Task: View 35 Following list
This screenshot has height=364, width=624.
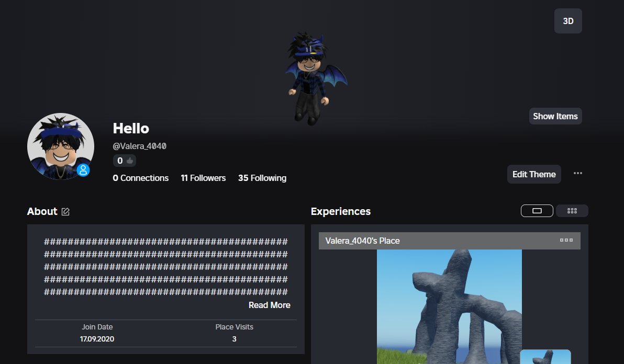Action: [x=262, y=178]
